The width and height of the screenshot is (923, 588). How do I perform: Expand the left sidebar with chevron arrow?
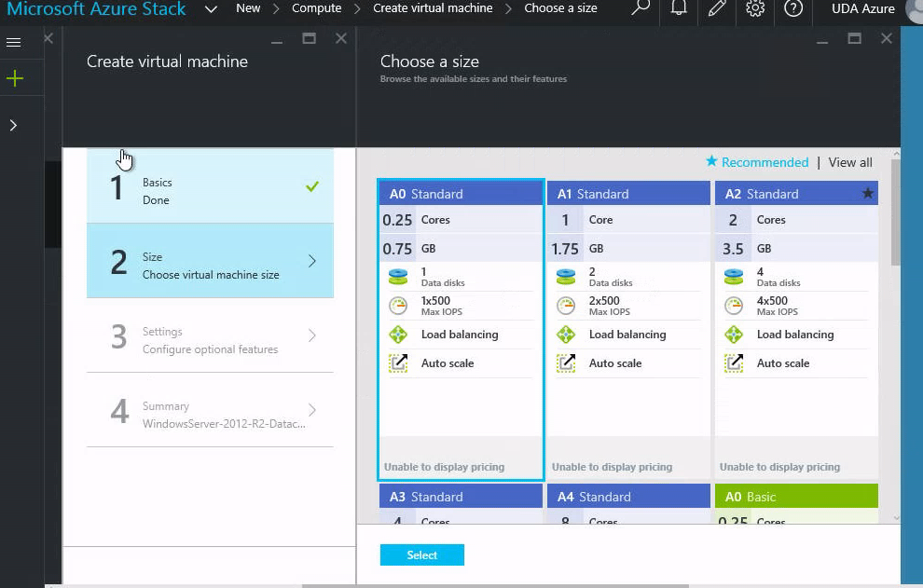pos(13,126)
